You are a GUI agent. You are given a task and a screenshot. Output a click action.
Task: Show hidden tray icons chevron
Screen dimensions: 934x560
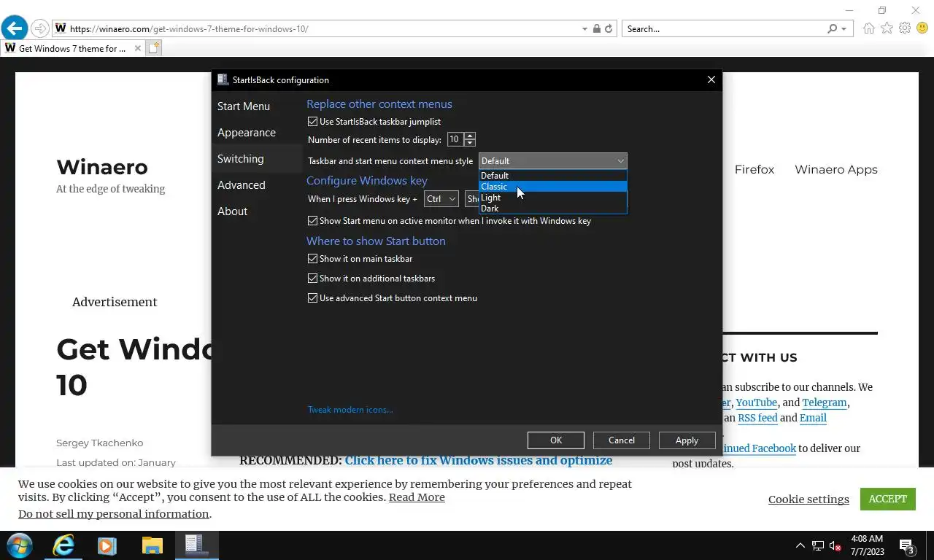(x=800, y=545)
